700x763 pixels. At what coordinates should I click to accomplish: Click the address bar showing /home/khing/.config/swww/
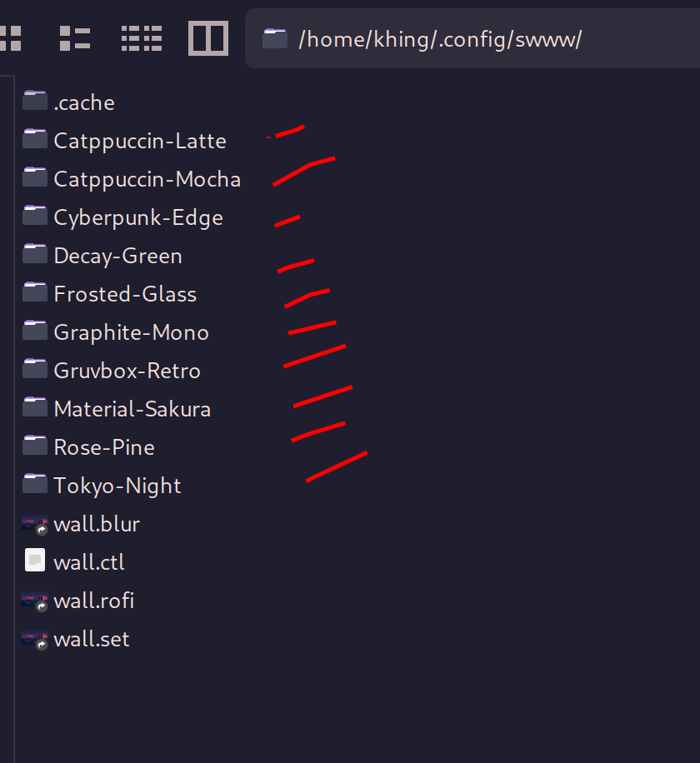coord(442,38)
